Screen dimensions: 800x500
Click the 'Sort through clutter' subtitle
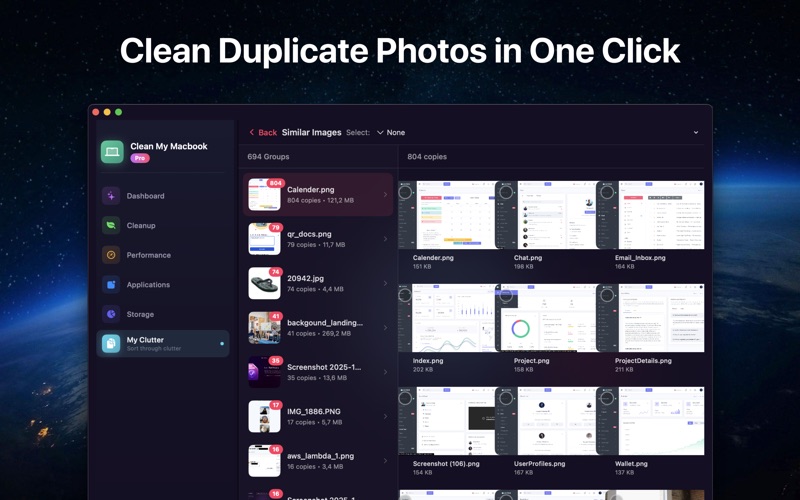point(154,348)
